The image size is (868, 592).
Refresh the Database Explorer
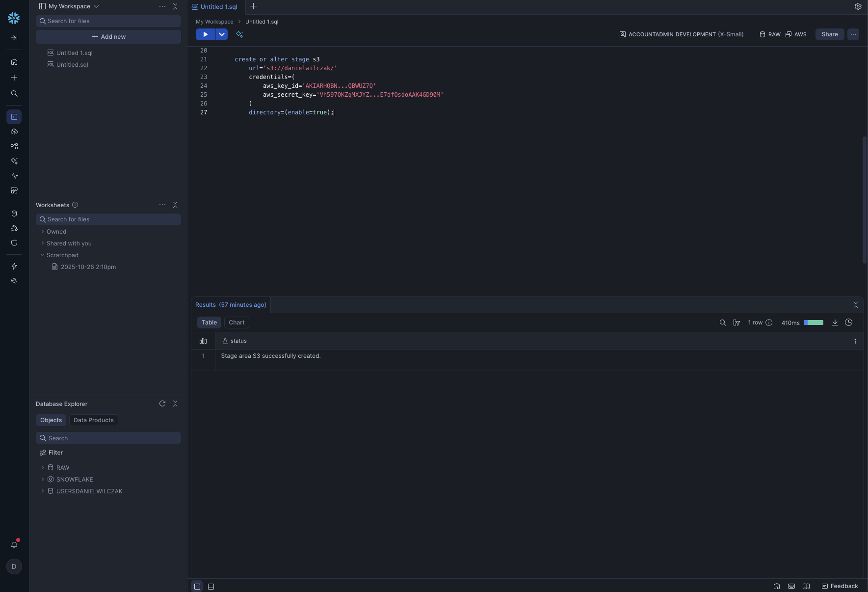click(162, 404)
